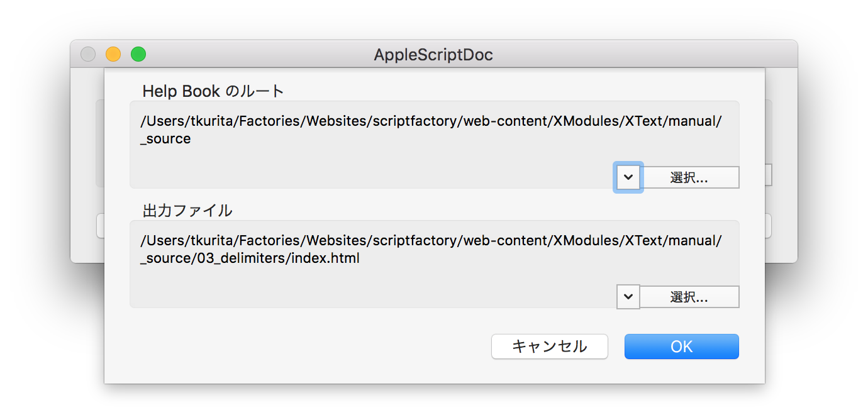The width and height of the screenshot is (868, 410).
Task: Click empty title bar right of AppleScriptDoc
Action: [629, 55]
